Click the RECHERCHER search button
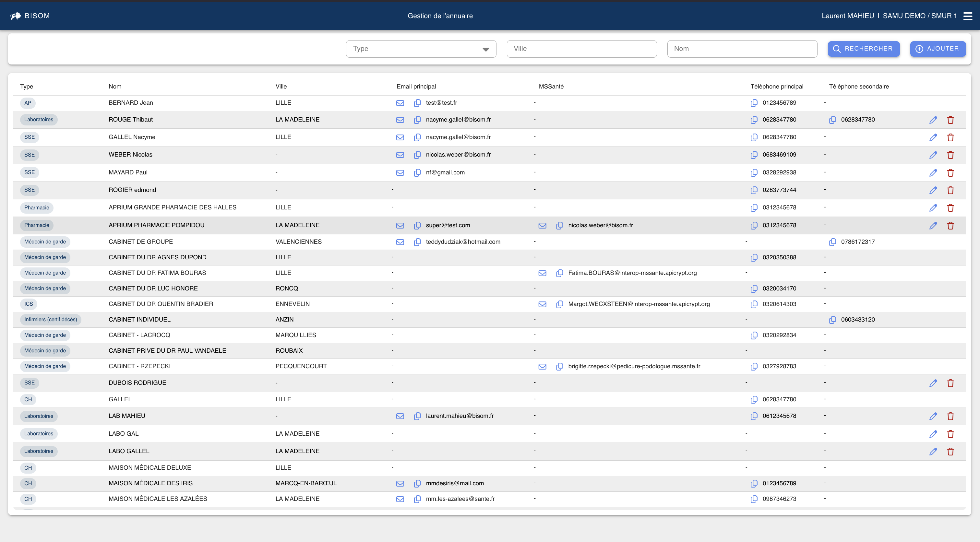 click(x=863, y=49)
